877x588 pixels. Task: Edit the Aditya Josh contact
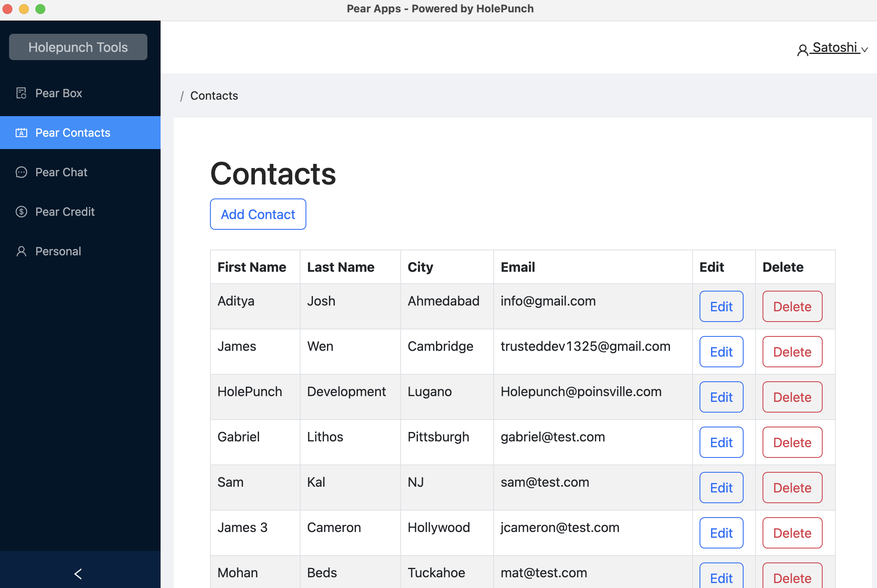tap(721, 306)
